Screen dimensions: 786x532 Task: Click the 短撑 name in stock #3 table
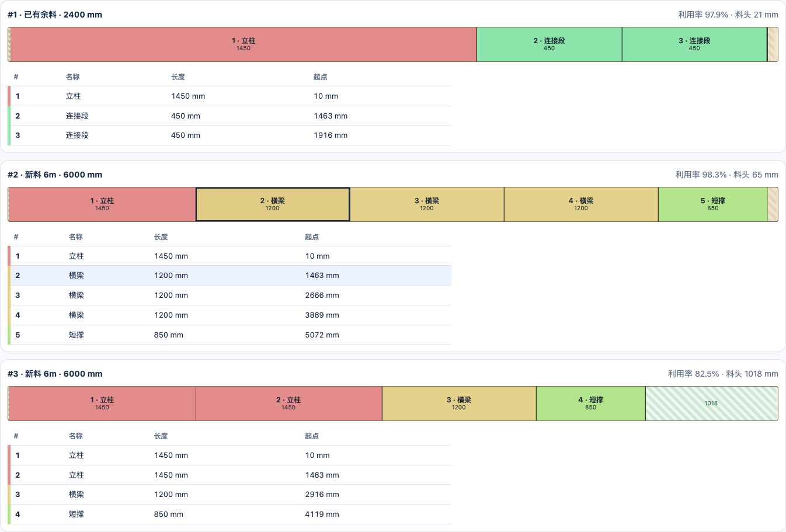click(x=76, y=514)
